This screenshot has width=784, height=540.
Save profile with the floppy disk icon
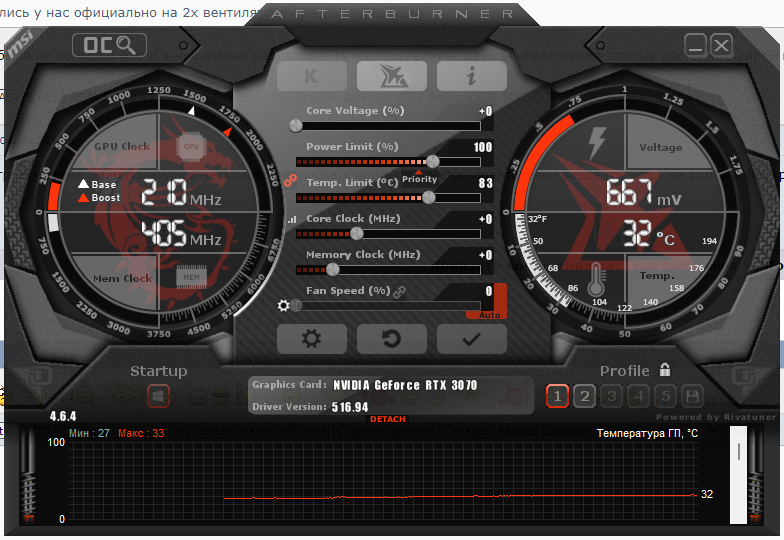(692, 396)
